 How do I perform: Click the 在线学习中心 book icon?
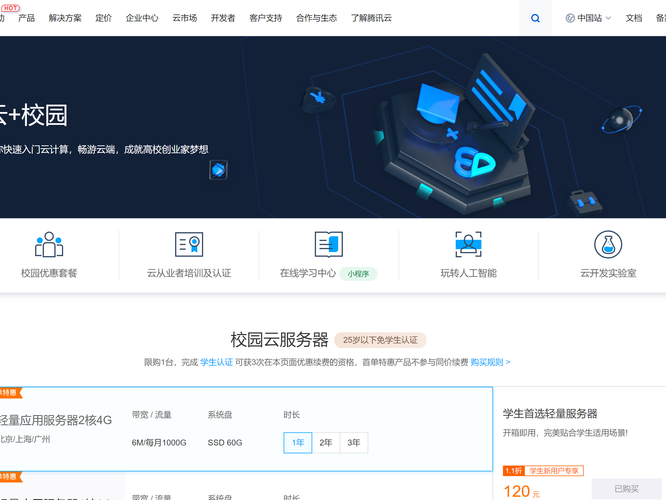click(329, 244)
